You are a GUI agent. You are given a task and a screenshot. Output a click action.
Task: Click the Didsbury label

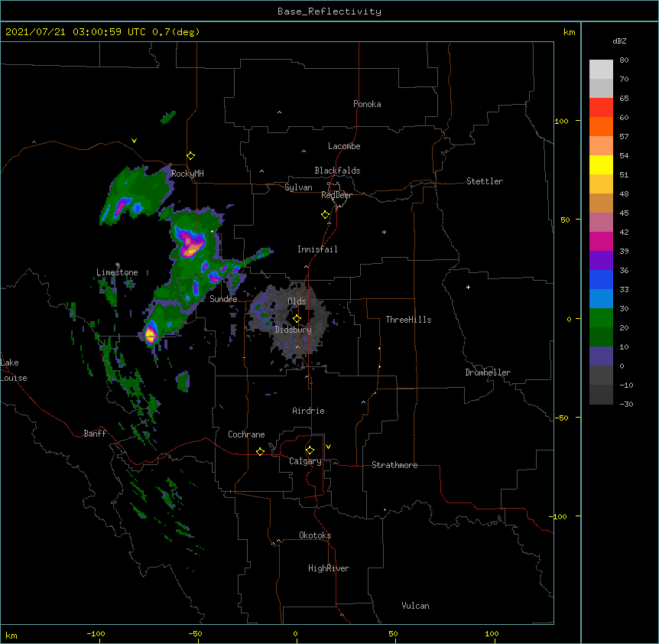(294, 330)
